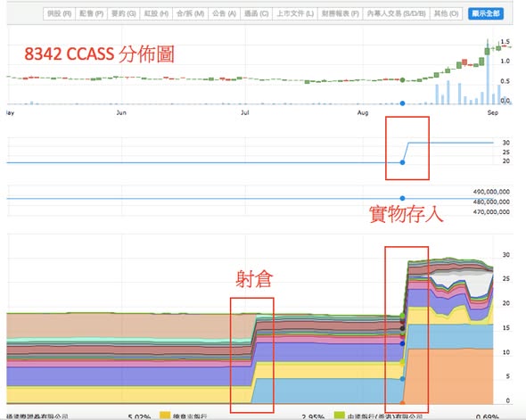Select the blue marker at 20 on participant-count line
Screen dimensions: 526x420
tap(403, 162)
